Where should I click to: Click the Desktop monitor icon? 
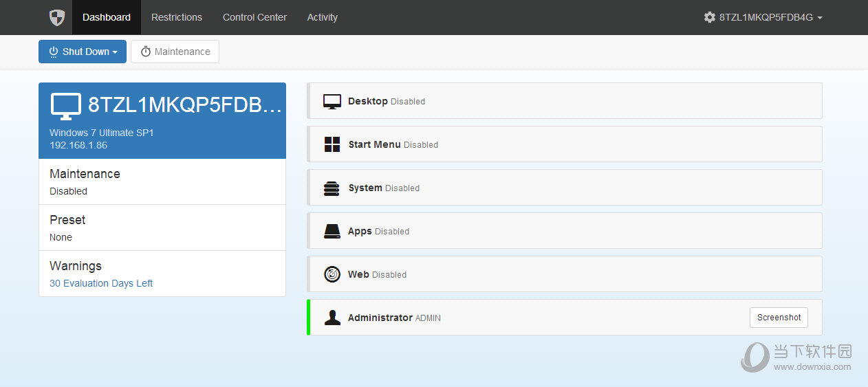[332, 101]
